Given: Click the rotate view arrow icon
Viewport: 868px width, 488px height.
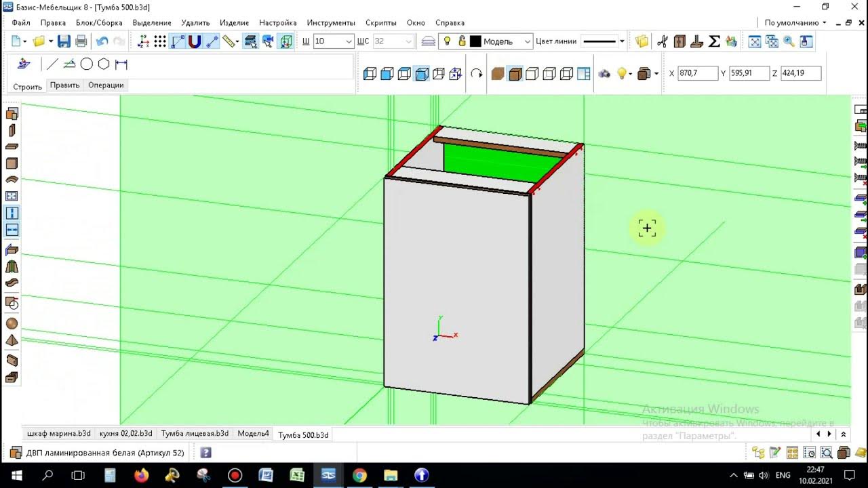Looking at the screenshot, I should tap(477, 74).
